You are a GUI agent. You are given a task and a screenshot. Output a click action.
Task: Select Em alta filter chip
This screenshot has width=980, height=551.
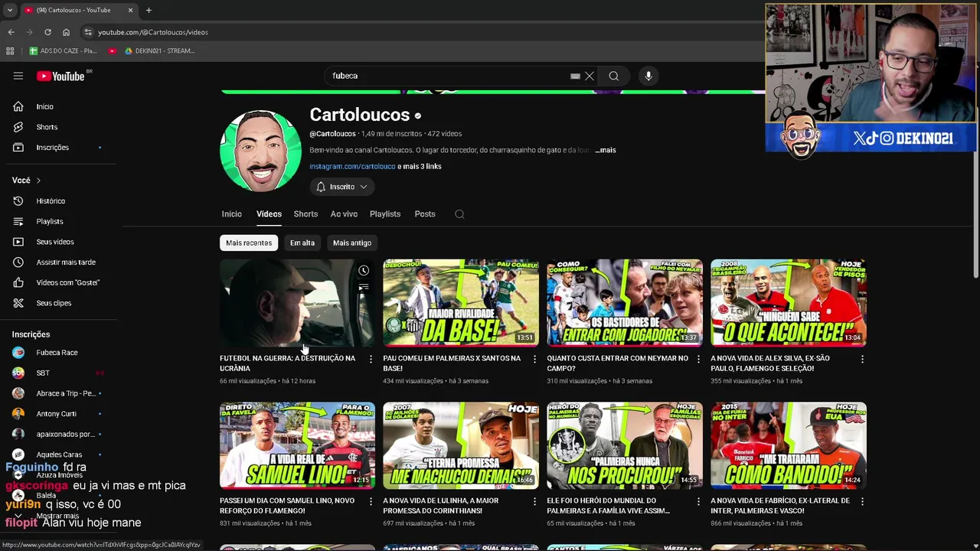pyautogui.click(x=302, y=243)
